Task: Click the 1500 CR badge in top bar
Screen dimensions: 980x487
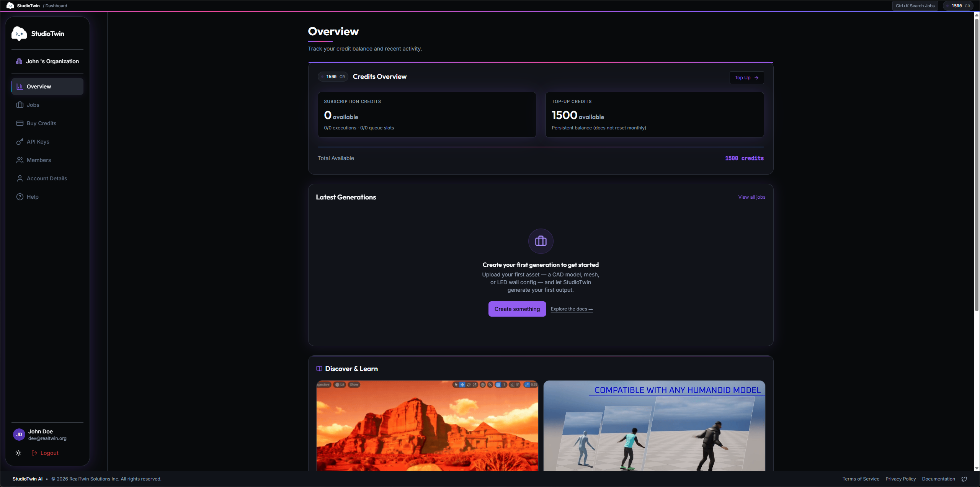Action: [958, 6]
